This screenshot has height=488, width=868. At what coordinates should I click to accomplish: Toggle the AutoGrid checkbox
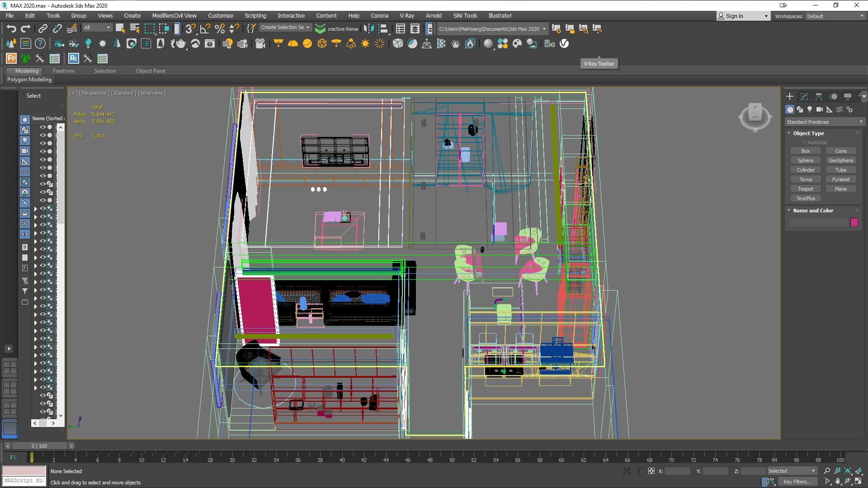click(x=804, y=142)
